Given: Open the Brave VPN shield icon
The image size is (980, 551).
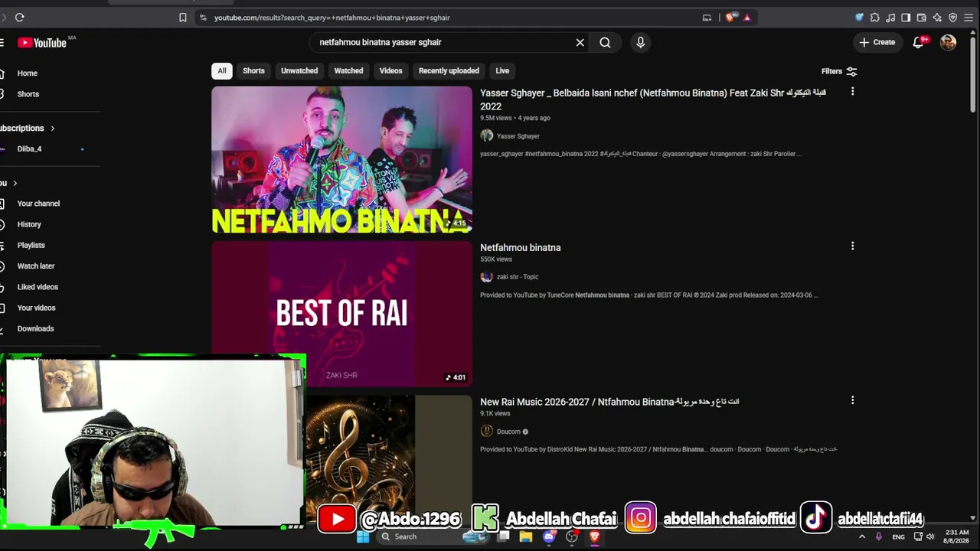Looking at the screenshot, I should (952, 18).
